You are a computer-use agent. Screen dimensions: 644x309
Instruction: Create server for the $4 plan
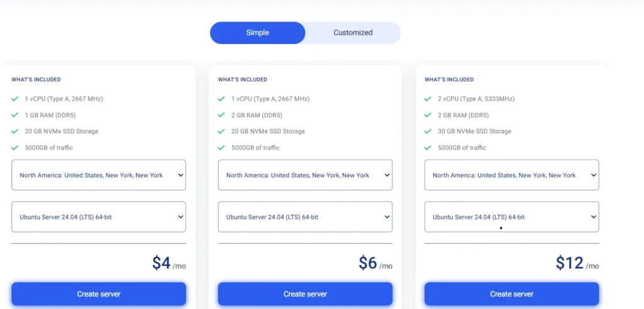pos(99,294)
